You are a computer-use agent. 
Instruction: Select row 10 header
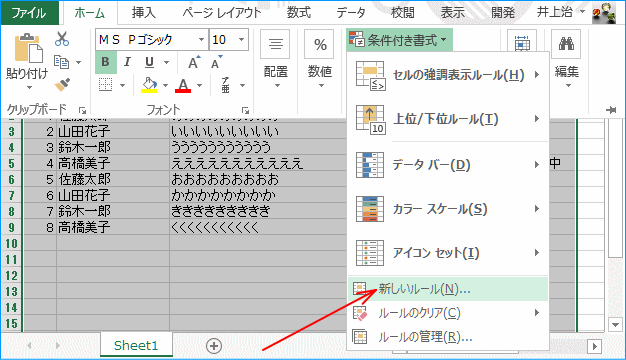click(x=12, y=243)
